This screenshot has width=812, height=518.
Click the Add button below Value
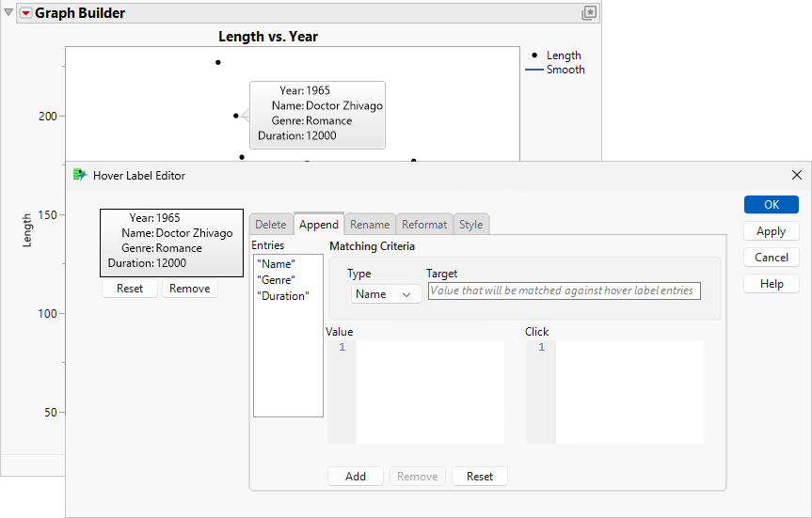pos(356,477)
